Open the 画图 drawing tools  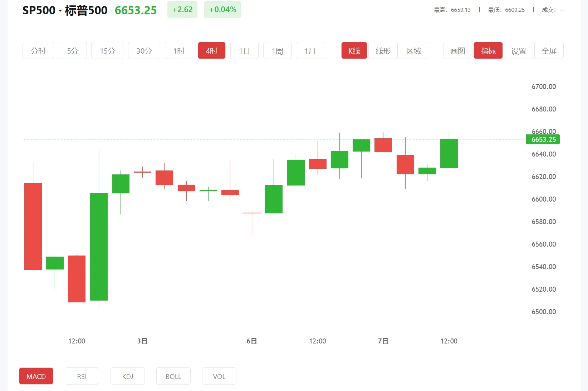(x=458, y=51)
